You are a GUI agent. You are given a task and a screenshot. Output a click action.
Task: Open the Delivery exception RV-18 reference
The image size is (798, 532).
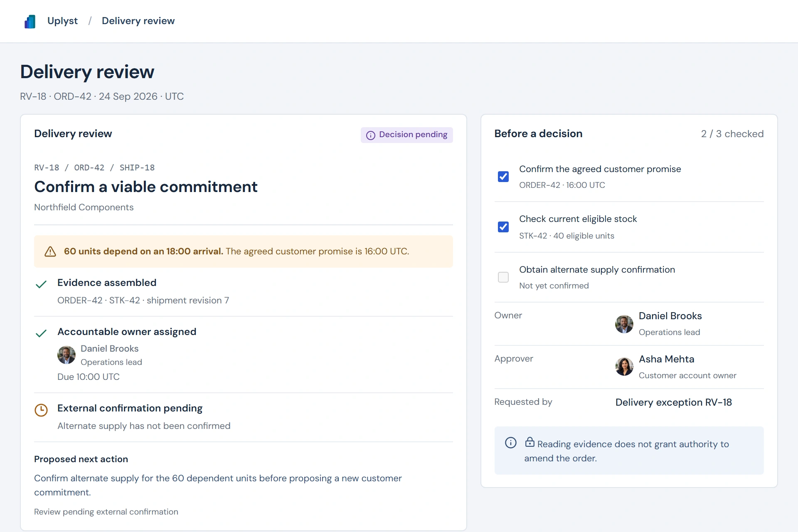click(x=673, y=402)
